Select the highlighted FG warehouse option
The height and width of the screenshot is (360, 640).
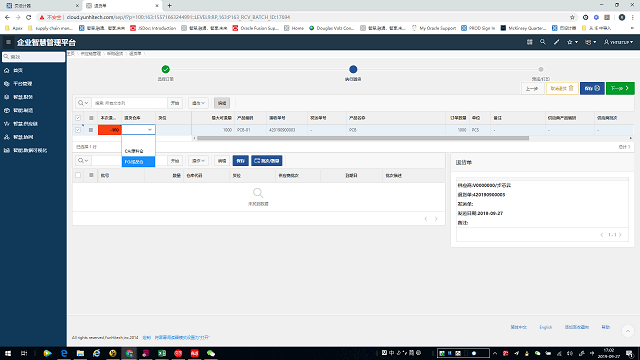[138, 162]
